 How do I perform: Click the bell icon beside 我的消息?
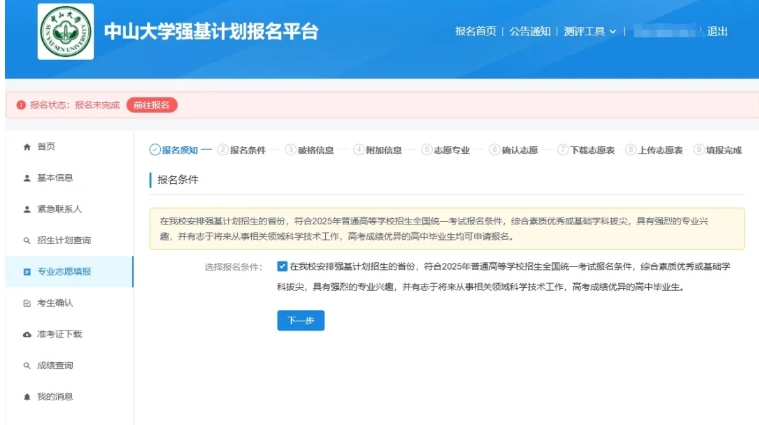coord(26,397)
